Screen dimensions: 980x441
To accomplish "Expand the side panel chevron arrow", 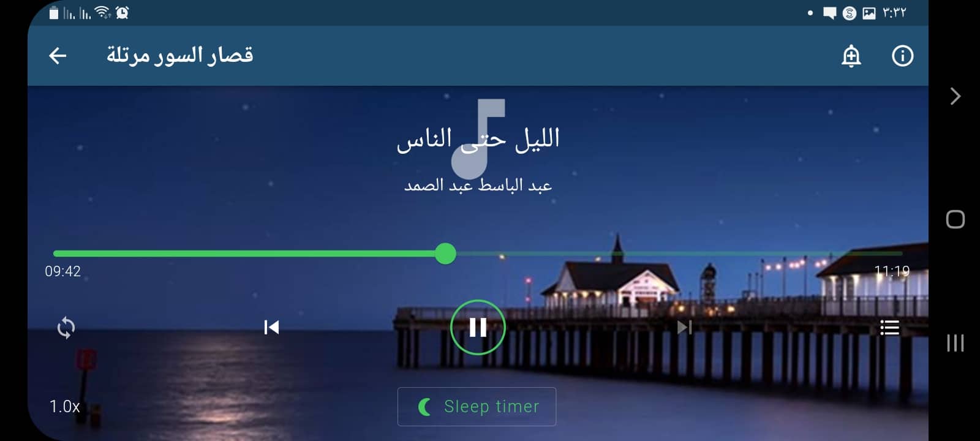I will tap(955, 96).
